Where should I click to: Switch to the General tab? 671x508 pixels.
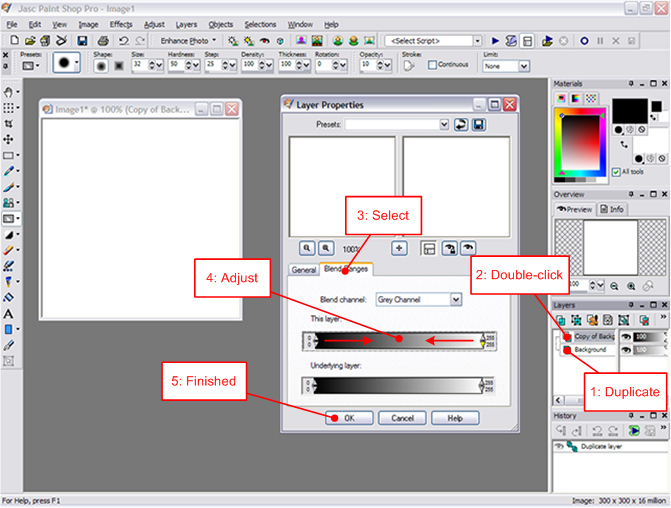click(303, 270)
